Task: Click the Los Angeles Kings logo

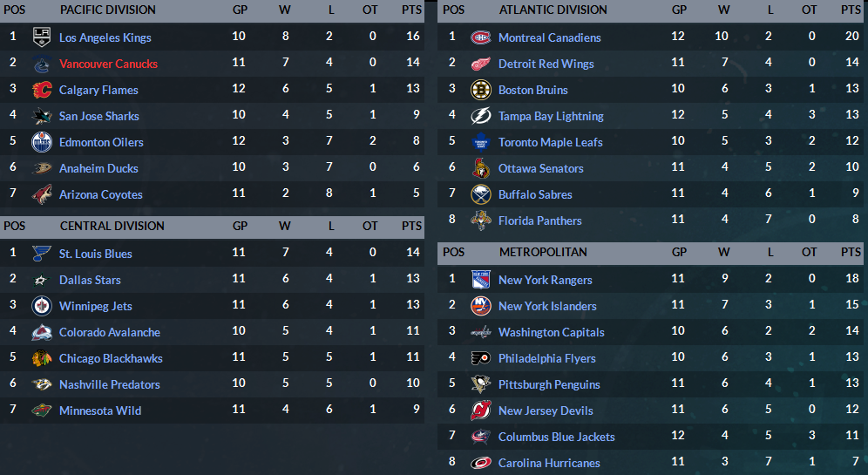Action: click(42, 37)
